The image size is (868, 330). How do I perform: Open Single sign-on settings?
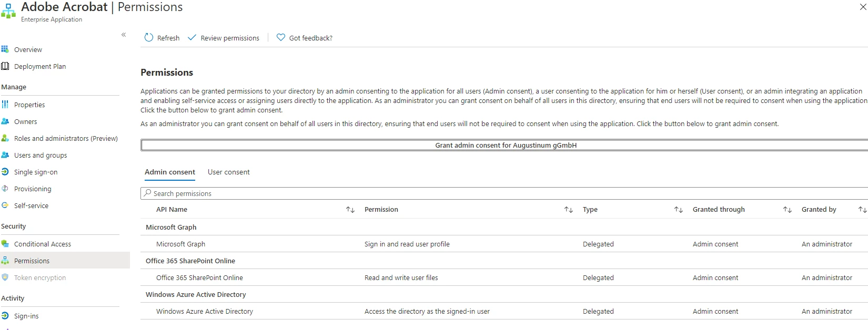36,172
